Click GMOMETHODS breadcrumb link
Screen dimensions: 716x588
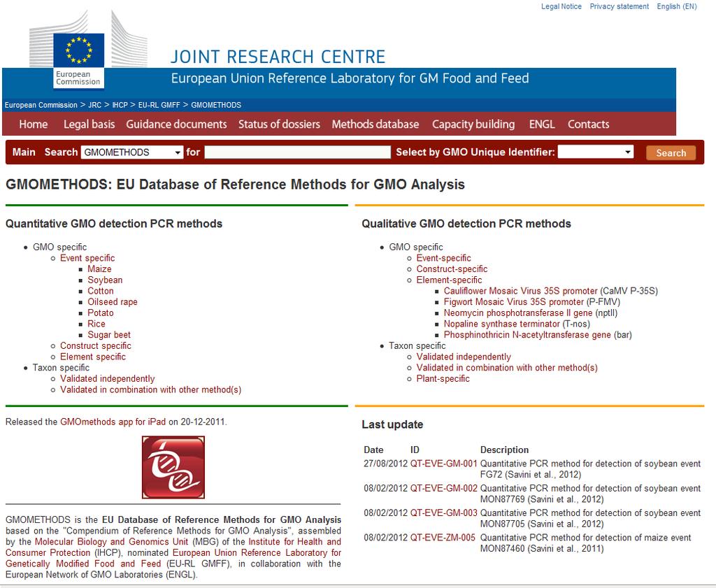pos(216,105)
